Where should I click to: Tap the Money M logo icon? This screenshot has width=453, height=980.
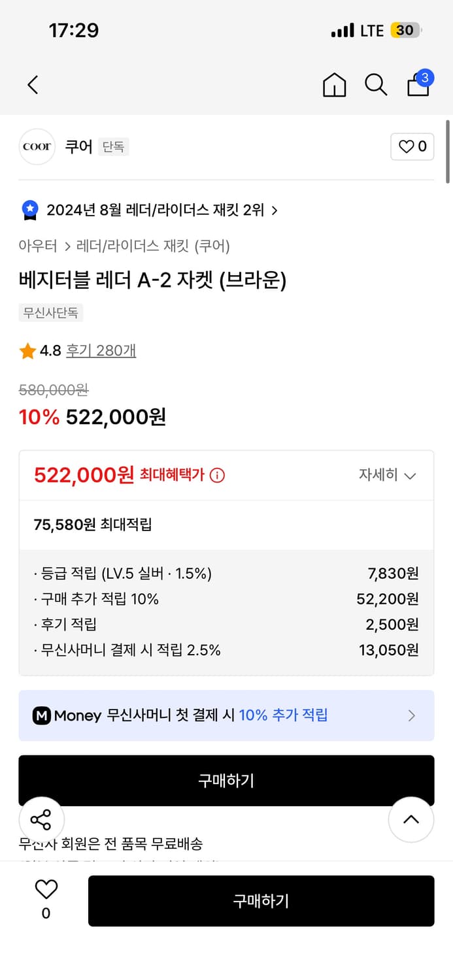(x=41, y=715)
